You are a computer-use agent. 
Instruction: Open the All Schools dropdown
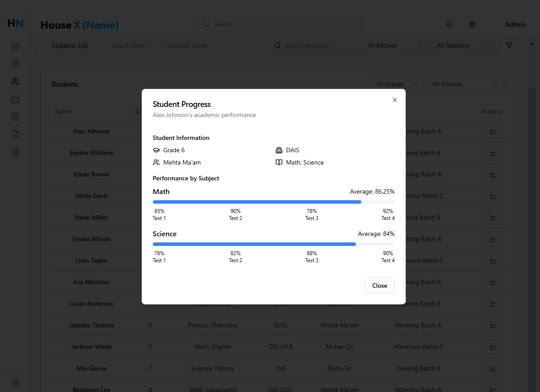tap(466, 84)
